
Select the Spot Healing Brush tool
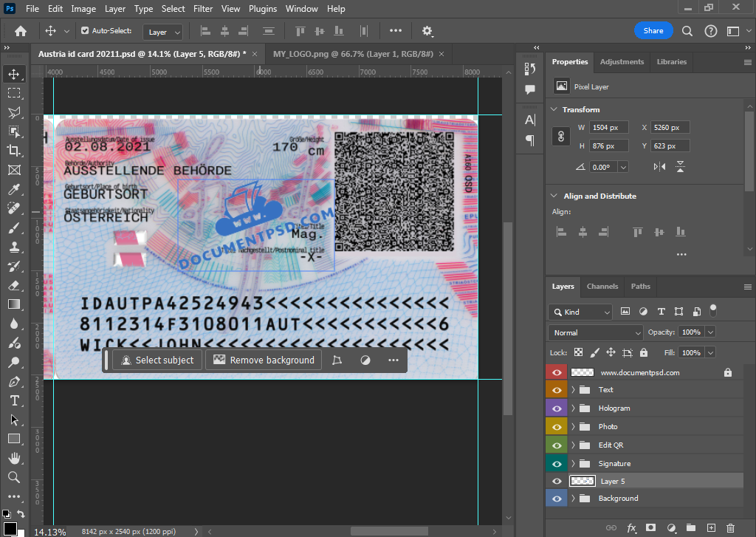click(14, 208)
